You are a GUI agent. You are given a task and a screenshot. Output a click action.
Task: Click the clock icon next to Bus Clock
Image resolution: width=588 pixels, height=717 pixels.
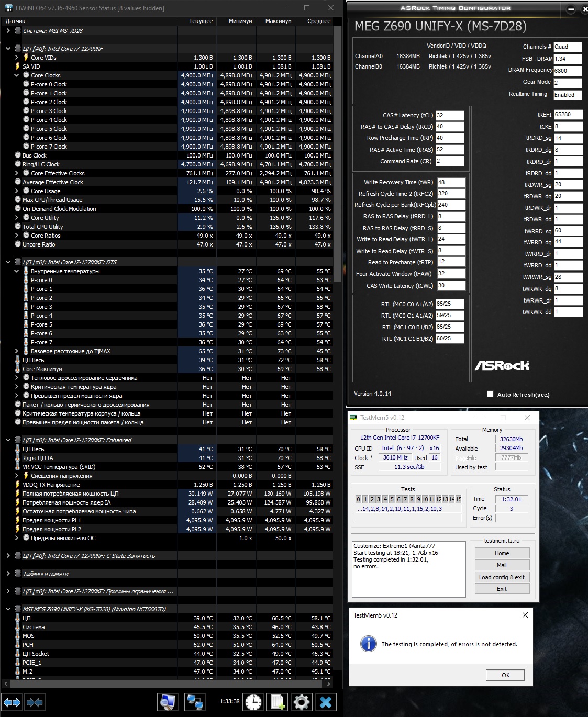point(17,155)
